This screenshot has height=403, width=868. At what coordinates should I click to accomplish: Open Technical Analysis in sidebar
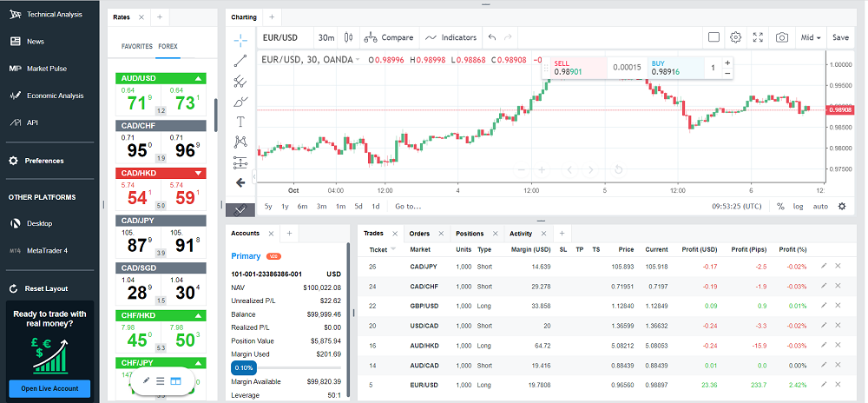click(x=47, y=15)
